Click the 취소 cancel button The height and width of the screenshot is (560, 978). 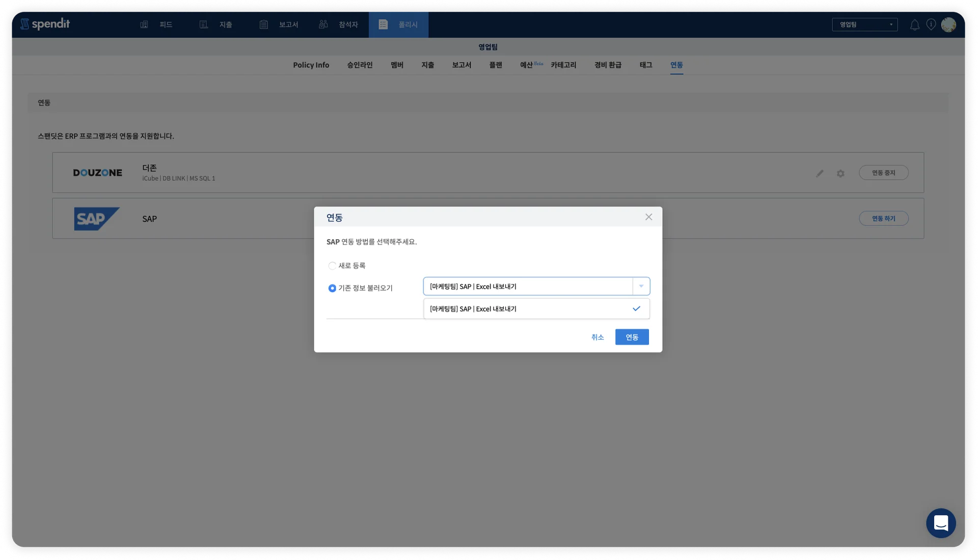pos(597,337)
